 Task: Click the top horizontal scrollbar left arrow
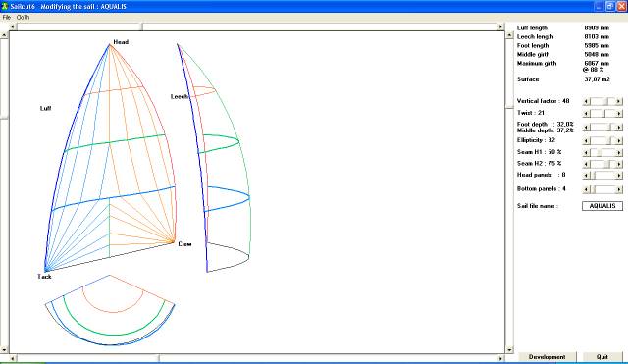pos(13,26)
